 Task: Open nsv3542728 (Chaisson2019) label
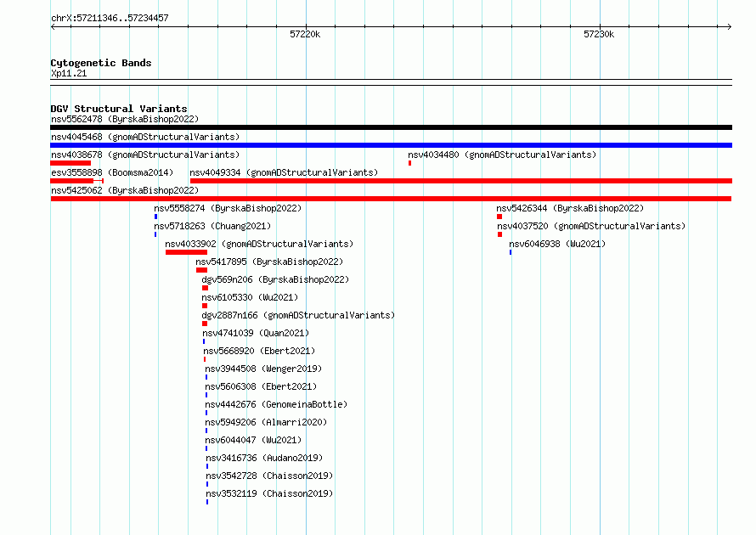pyautogui.click(x=269, y=476)
